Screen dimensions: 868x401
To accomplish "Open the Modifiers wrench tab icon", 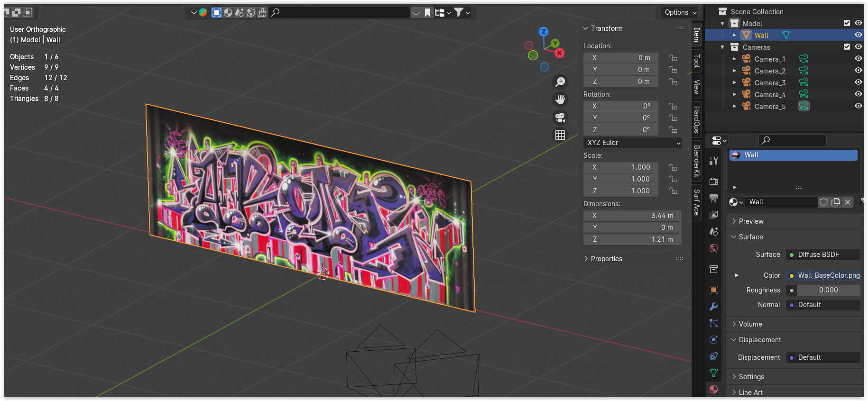I will click(713, 307).
